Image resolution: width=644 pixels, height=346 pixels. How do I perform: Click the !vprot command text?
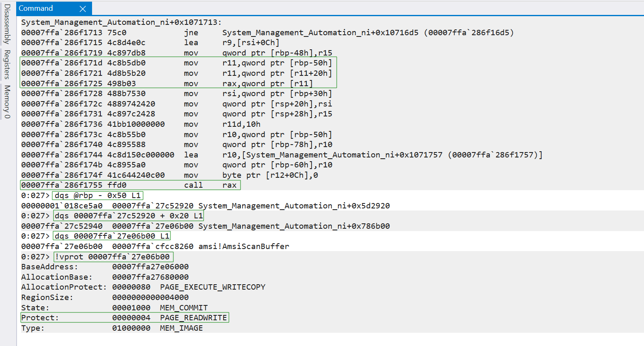113,257
